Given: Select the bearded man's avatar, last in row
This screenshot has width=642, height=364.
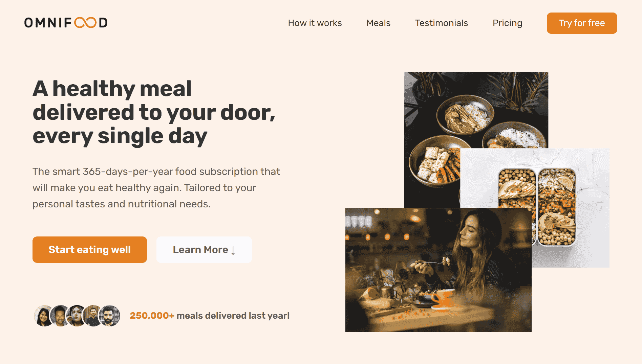Looking at the screenshot, I should (x=109, y=316).
